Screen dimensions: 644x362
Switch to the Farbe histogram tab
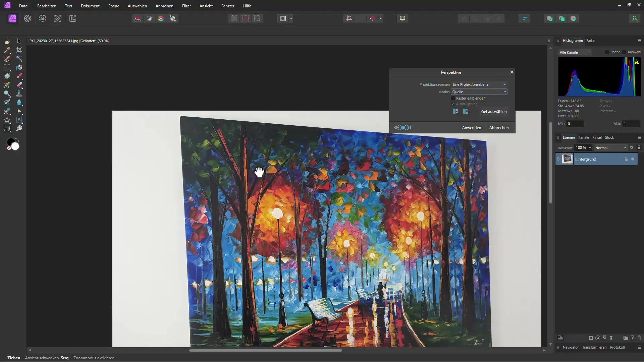(591, 41)
